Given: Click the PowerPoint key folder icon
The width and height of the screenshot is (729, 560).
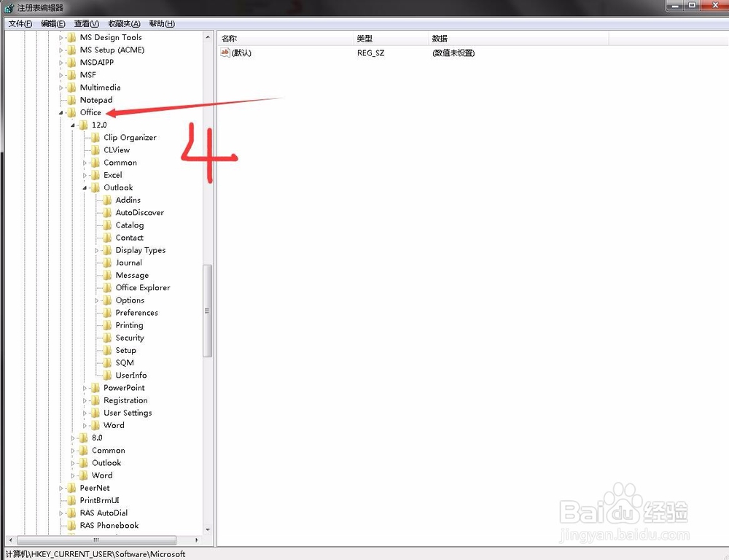Looking at the screenshot, I should [x=95, y=388].
